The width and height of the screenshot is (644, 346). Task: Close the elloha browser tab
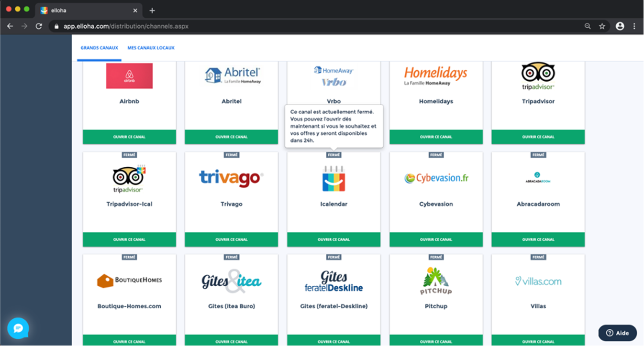pyautogui.click(x=135, y=11)
